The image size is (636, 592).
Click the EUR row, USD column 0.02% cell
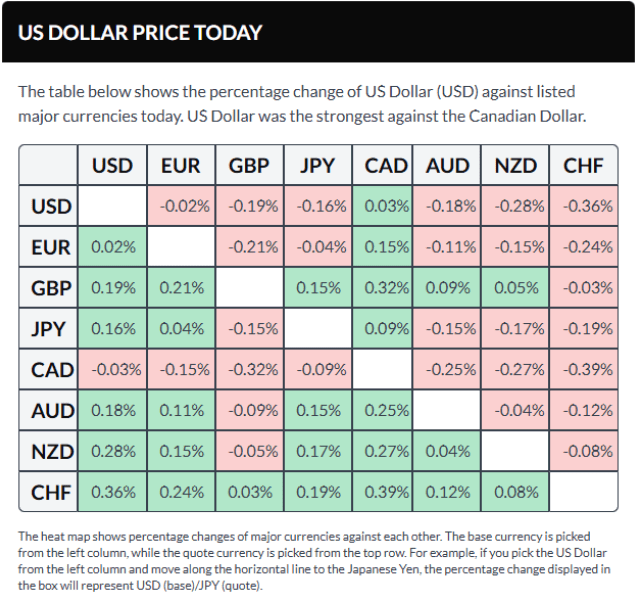tap(112, 247)
